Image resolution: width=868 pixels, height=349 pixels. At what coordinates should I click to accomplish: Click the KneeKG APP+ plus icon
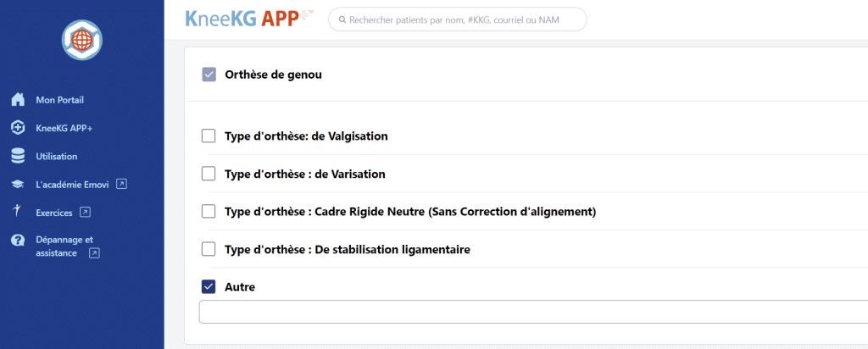pyautogui.click(x=17, y=128)
